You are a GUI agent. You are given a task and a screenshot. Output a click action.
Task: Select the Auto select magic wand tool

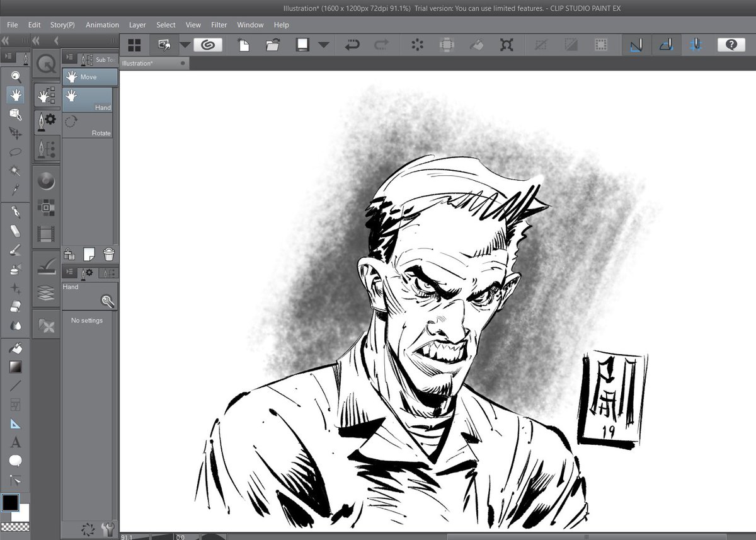click(16, 171)
